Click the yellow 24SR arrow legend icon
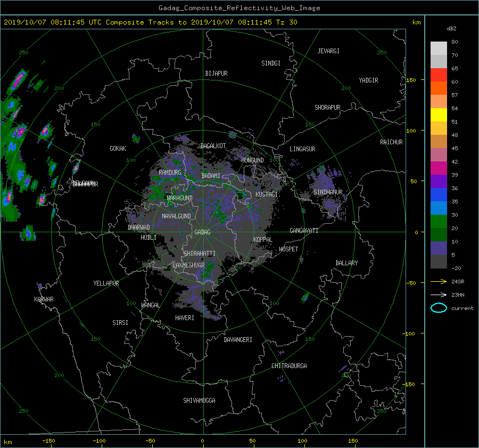This screenshot has width=479, height=448. point(439,281)
